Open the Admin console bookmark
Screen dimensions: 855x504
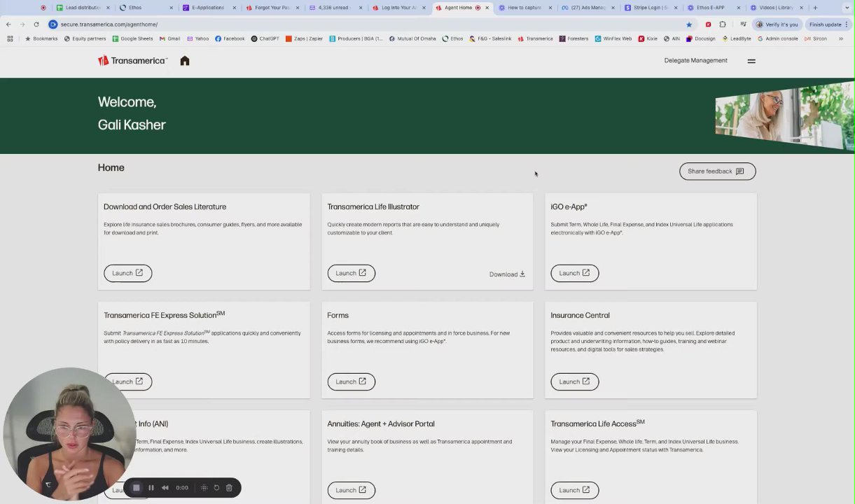click(x=777, y=38)
